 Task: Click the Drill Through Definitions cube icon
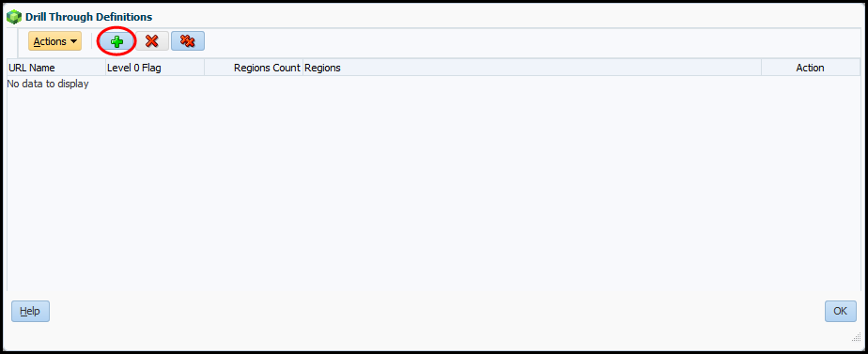pos(14,17)
